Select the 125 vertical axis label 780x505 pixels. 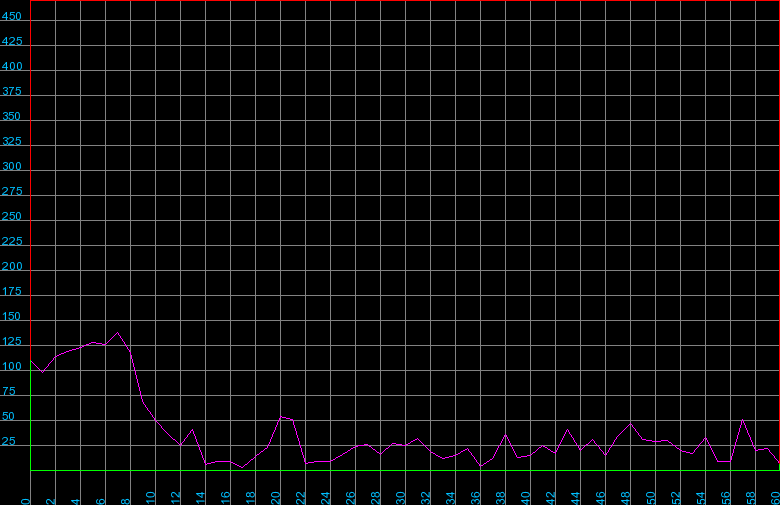12,341
